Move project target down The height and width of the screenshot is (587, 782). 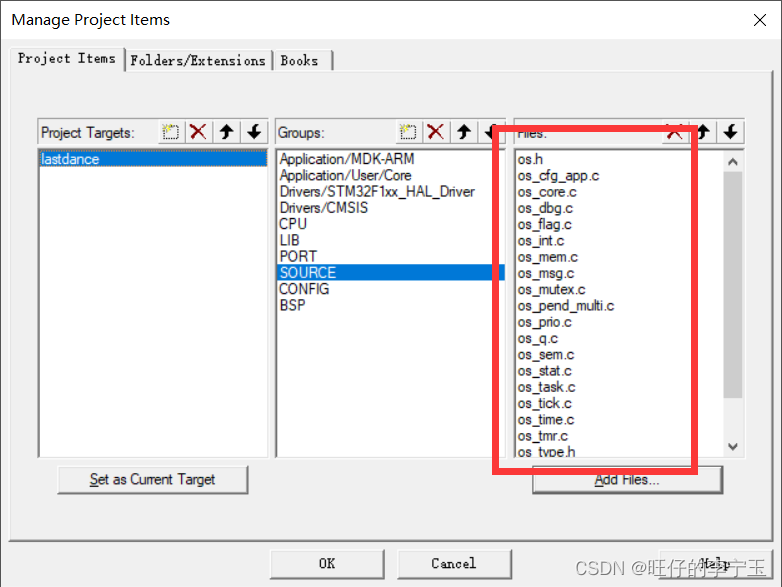click(254, 132)
